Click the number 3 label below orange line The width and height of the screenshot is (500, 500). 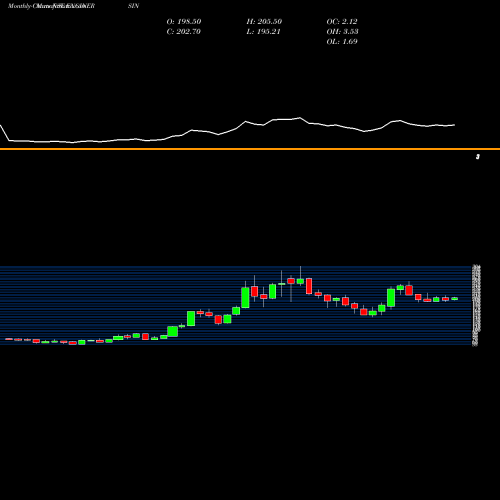coord(478,157)
